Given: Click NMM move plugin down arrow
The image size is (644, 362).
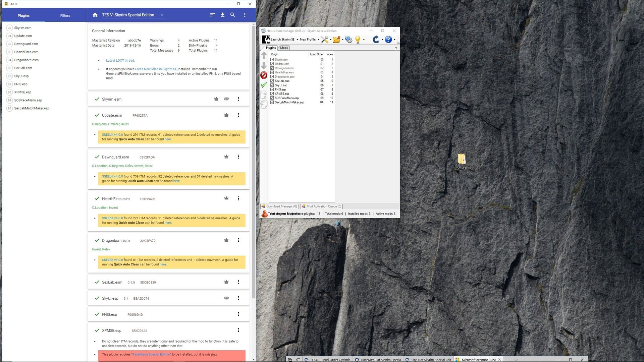Looking at the screenshot, I should tap(264, 65).
